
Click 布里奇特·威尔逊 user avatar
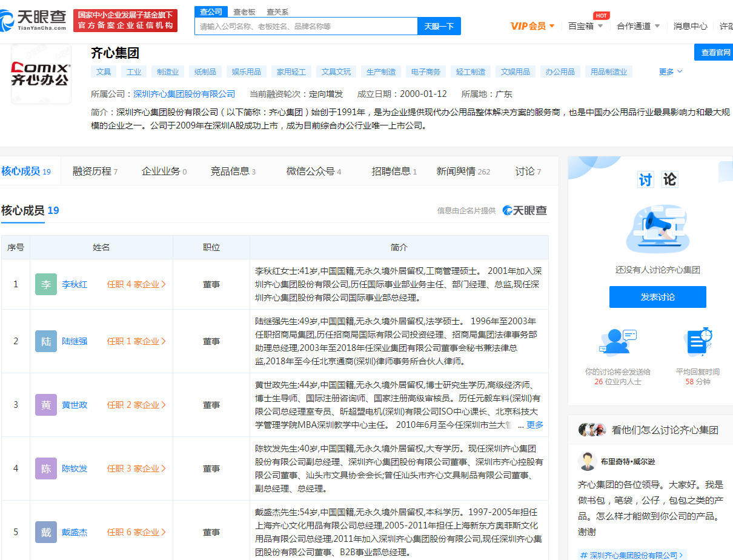tap(587, 461)
